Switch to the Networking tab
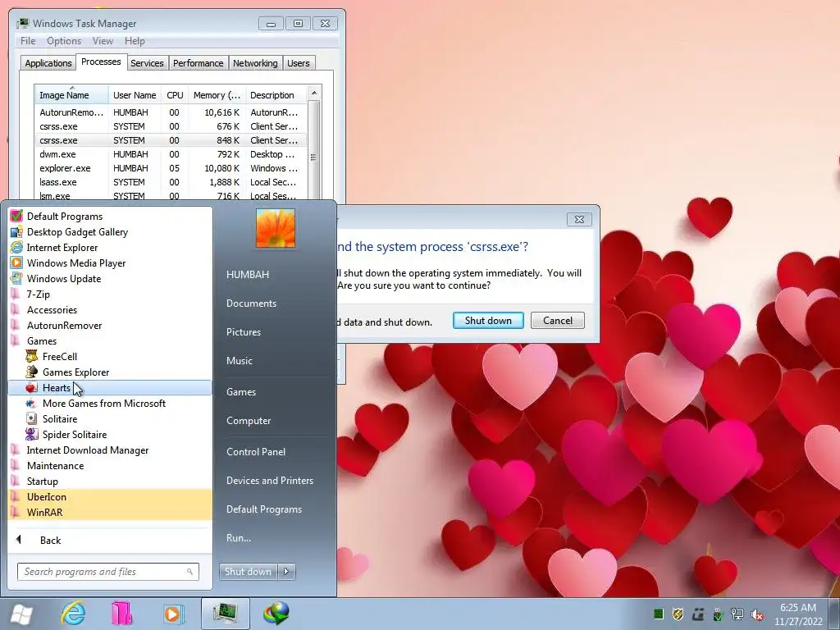840x630 pixels. (255, 63)
